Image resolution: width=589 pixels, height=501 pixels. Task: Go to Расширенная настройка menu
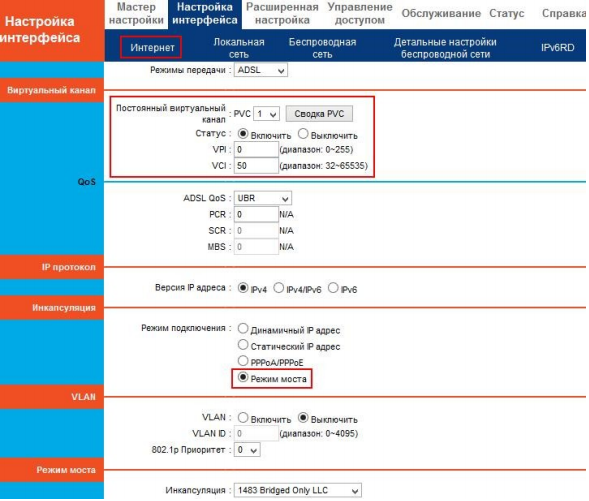[x=282, y=13]
